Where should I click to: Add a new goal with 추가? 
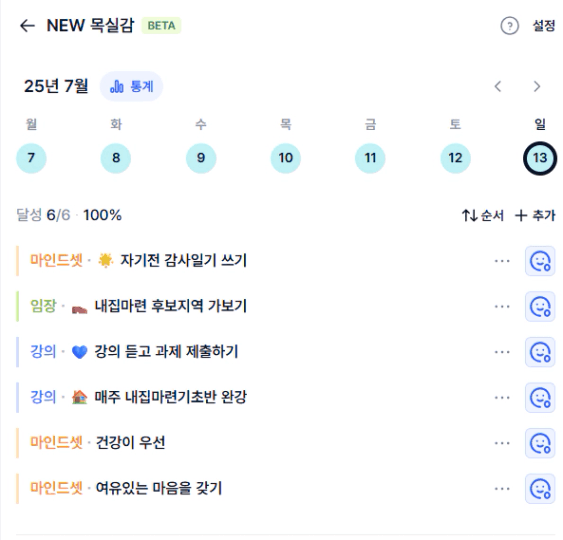pyautogui.click(x=535, y=215)
